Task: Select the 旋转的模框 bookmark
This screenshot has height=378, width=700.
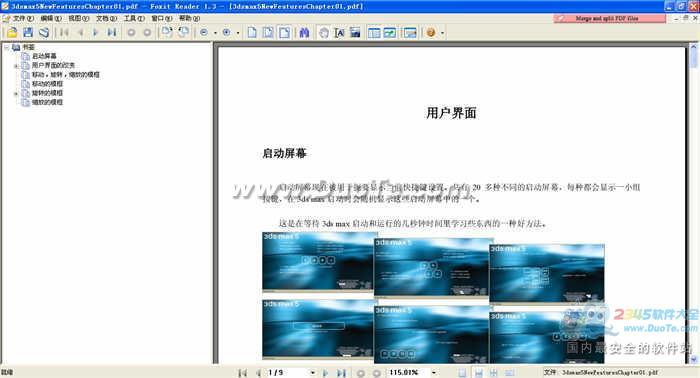Action: tap(47, 93)
